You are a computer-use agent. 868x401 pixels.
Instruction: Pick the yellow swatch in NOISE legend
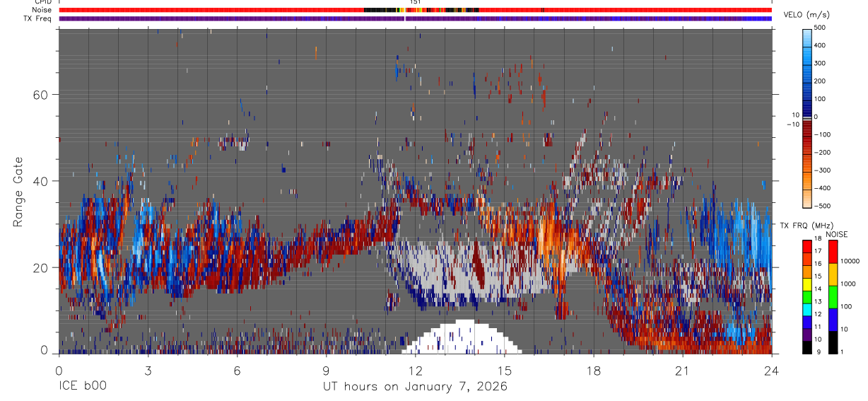[833, 274]
